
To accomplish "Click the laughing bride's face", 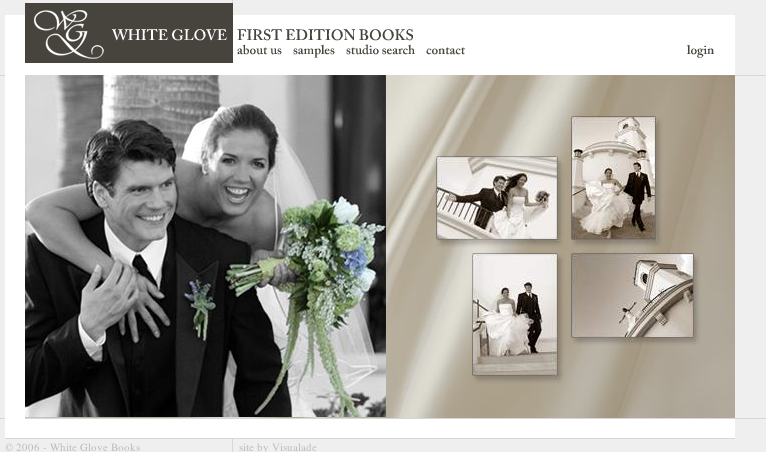I will point(238,171).
